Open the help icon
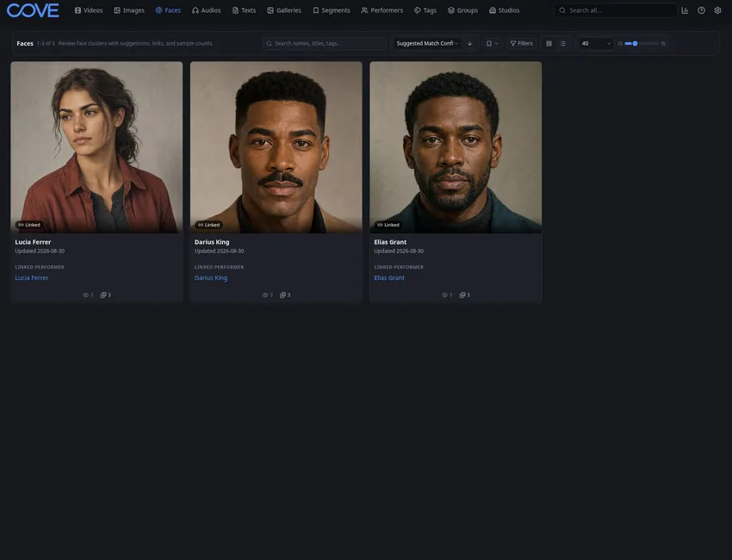Viewport: 732px width, 560px height. (701, 10)
